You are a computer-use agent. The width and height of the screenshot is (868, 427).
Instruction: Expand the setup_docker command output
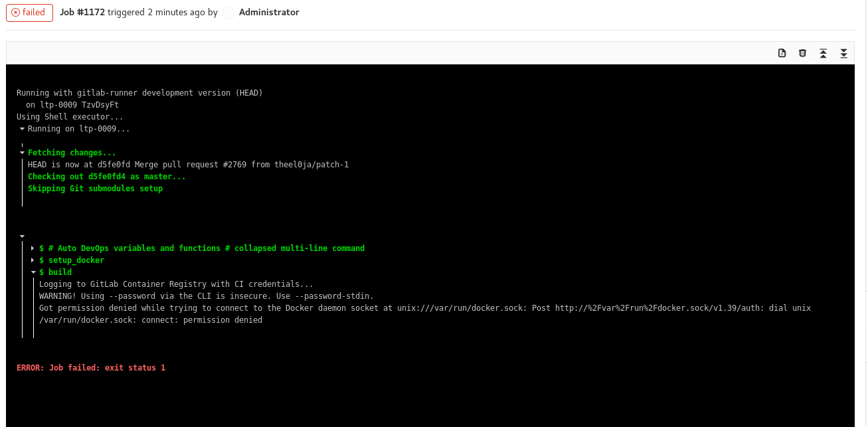pyautogui.click(x=33, y=260)
